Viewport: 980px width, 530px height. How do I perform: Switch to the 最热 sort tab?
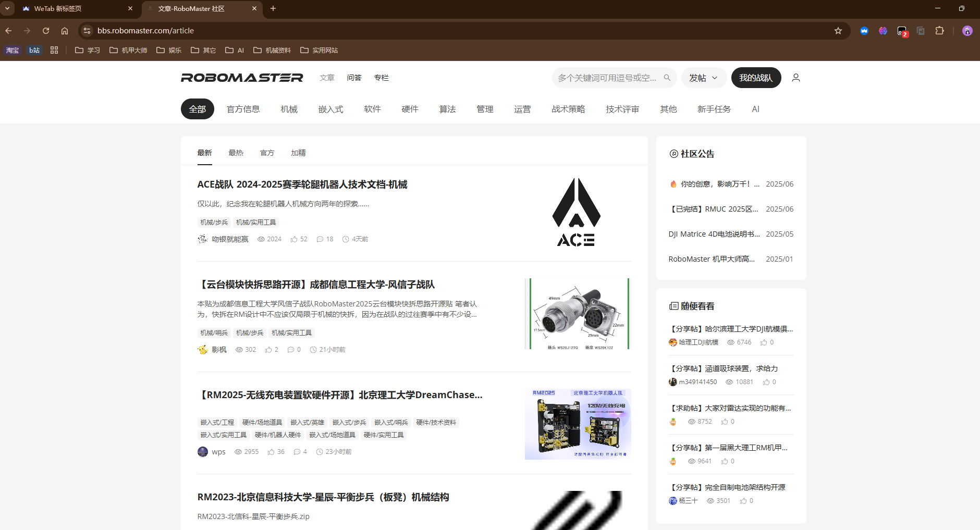point(236,153)
